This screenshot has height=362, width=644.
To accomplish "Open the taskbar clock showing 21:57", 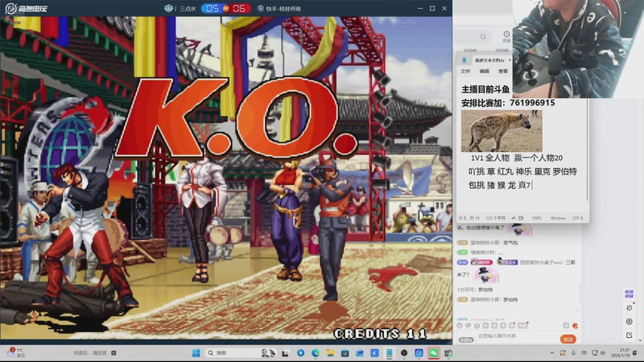I will tap(620, 353).
